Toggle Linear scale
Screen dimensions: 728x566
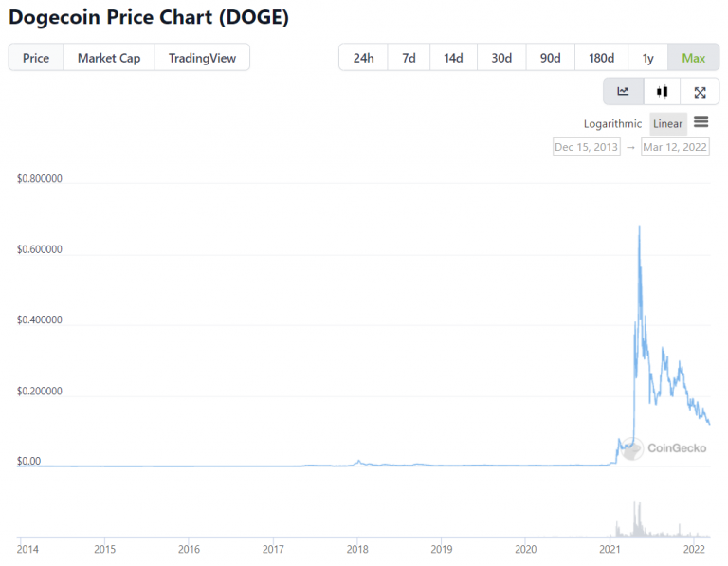667,124
